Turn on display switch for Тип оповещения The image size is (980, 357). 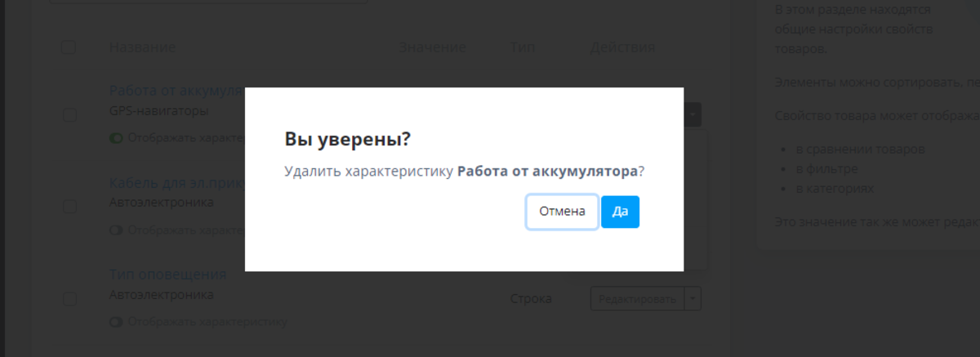116,322
